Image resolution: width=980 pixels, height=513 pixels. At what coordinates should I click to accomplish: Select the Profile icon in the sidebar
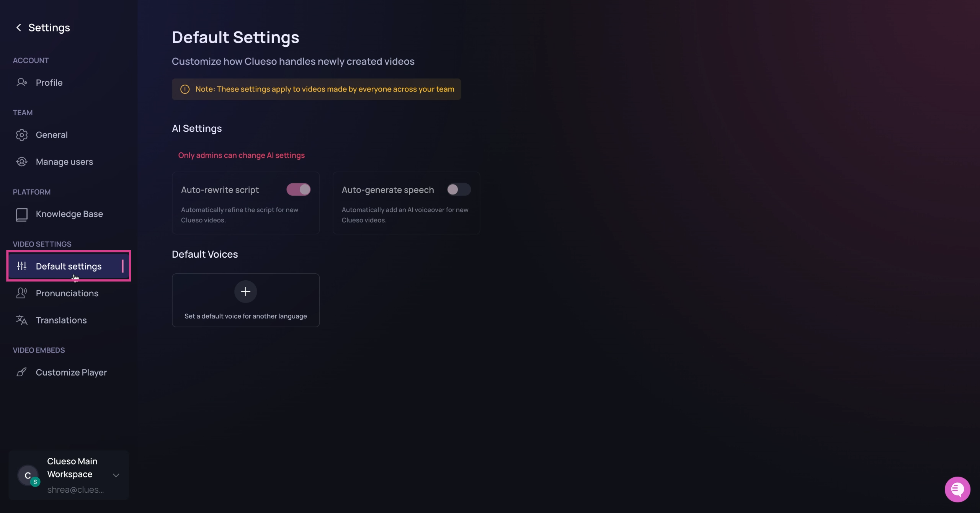(22, 82)
